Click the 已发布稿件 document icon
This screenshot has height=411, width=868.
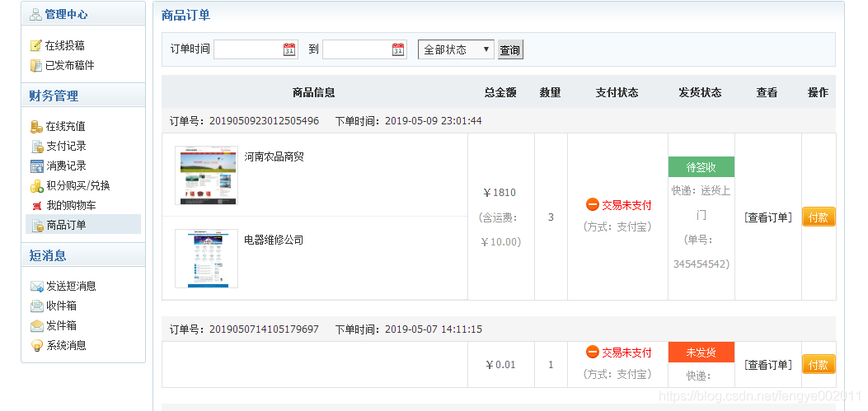36,65
